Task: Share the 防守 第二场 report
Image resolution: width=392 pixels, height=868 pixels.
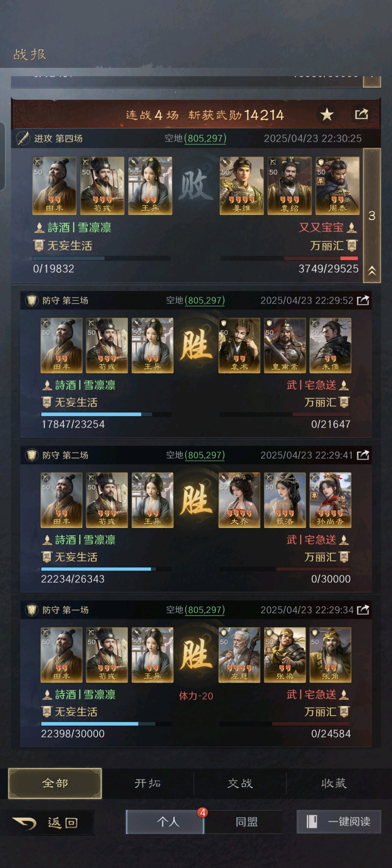Action: click(363, 455)
